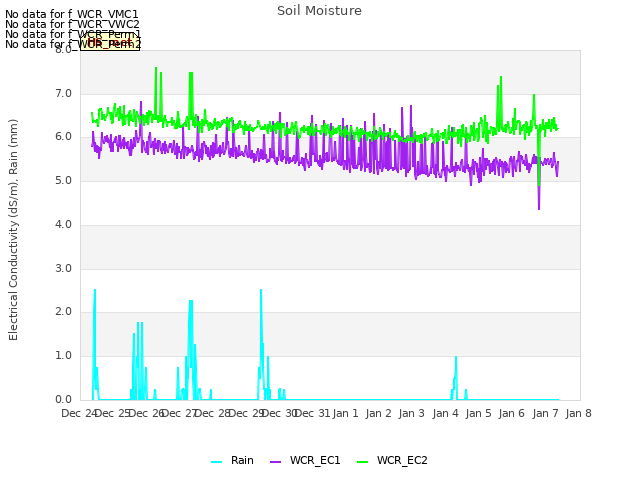
Task: Click the 3.0 y-axis tick label
Action: tap(63, 268)
